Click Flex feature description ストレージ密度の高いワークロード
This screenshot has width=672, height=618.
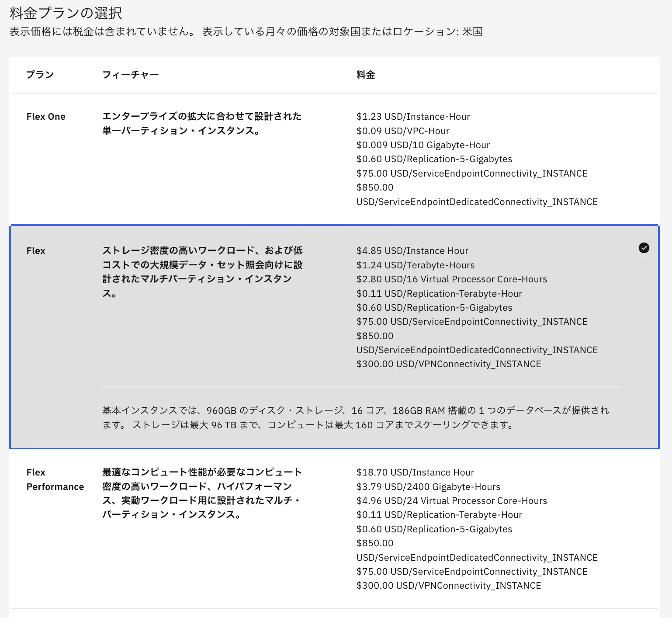pyautogui.click(x=202, y=272)
